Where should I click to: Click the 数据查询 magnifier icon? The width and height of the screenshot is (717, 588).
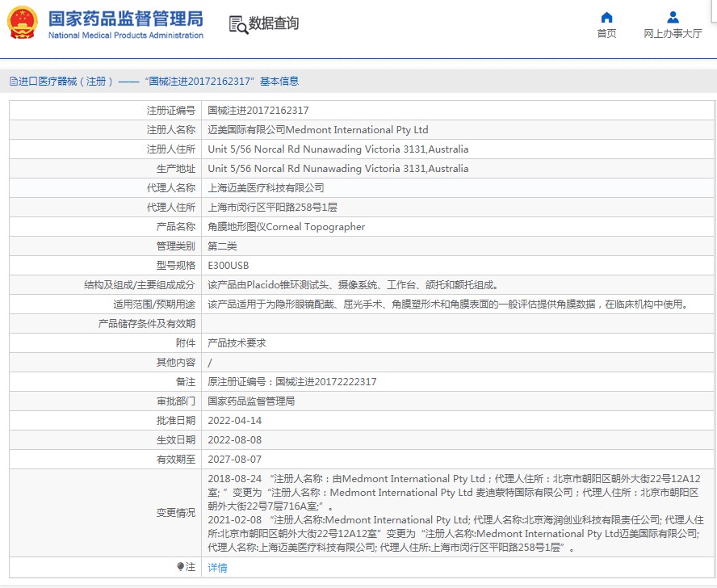(238, 25)
